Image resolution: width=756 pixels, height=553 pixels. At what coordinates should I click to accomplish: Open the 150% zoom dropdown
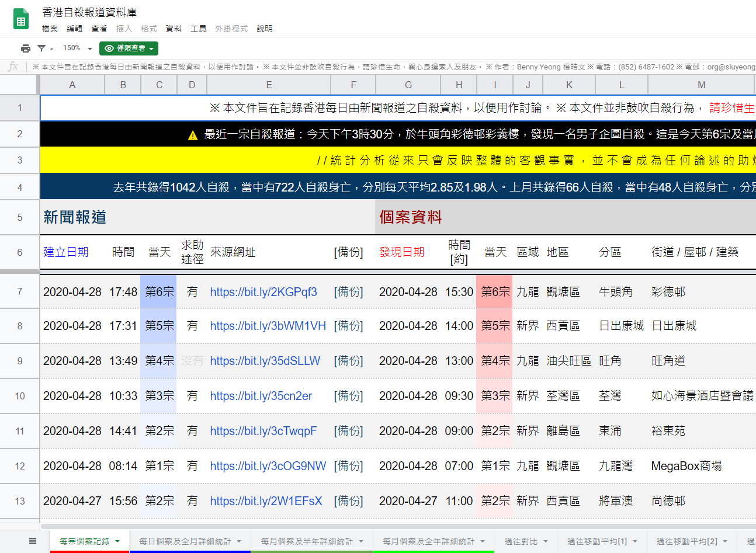78,48
